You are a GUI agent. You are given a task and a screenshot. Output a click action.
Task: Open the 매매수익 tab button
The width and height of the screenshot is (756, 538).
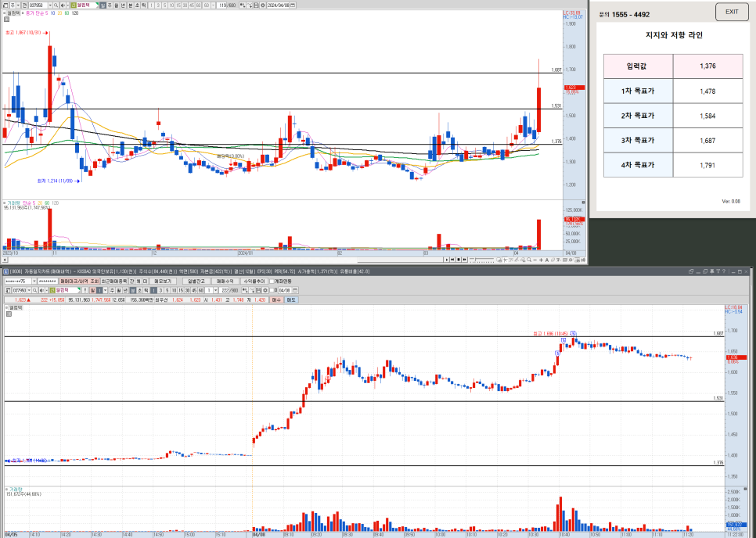click(x=225, y=282)
